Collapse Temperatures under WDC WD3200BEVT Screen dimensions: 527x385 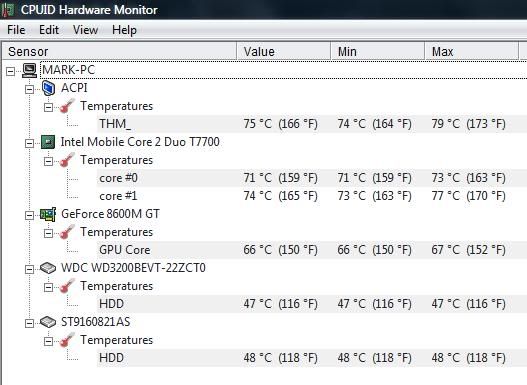pyautogui.click(x=48, y=287)
